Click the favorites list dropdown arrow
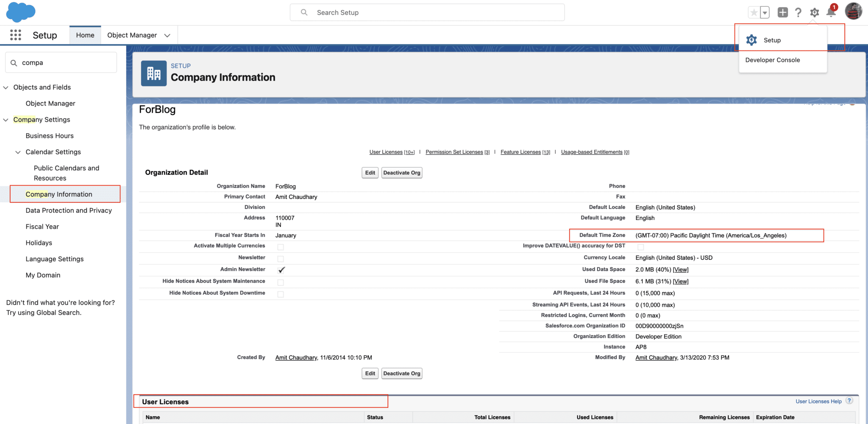Image resolution: width=868 pixels, height=424 pixels. point(764,12)
